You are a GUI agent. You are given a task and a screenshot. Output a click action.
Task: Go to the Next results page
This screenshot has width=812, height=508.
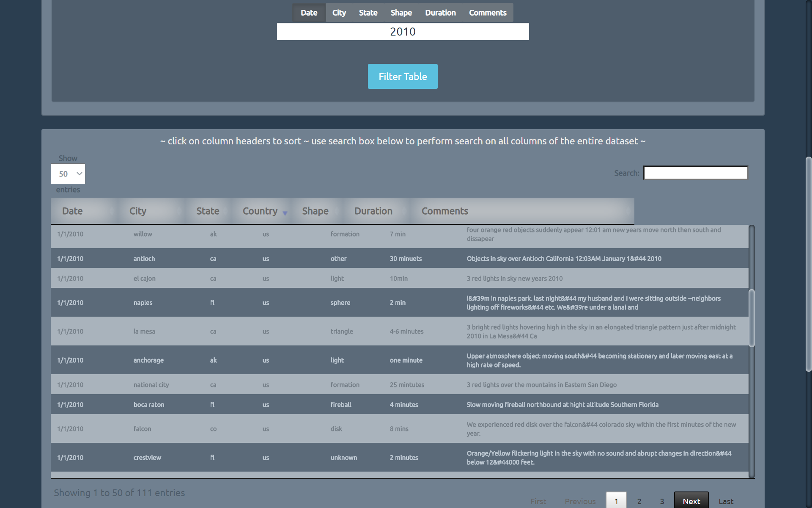(691, 501)
